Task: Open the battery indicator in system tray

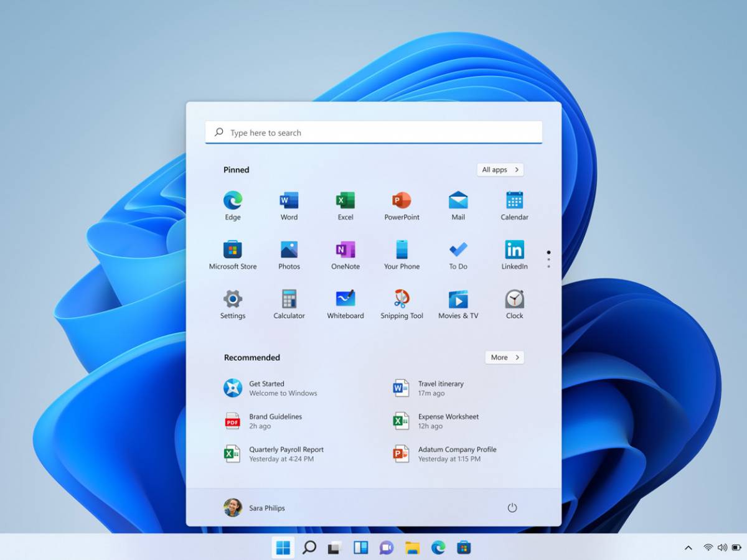Action: click(x=735, y=548)
